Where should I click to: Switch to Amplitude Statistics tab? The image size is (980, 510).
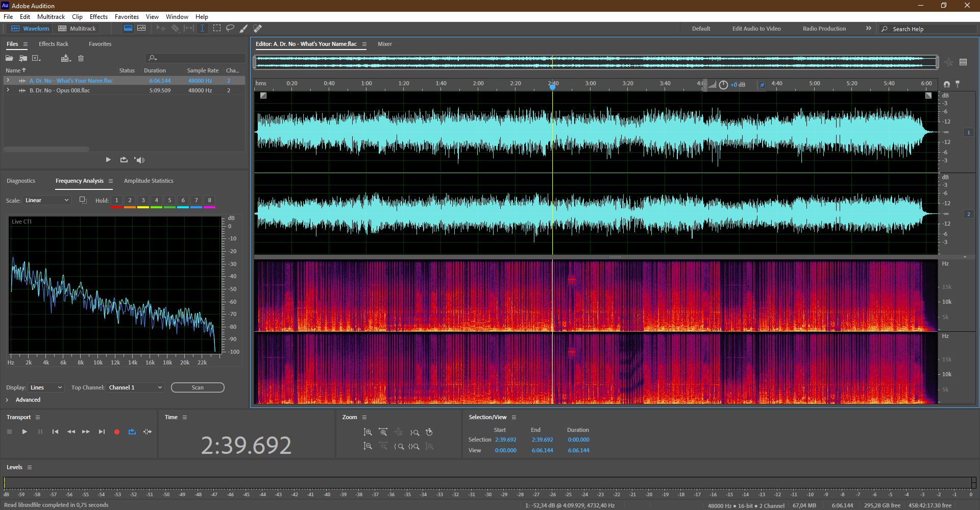(149, 181)
